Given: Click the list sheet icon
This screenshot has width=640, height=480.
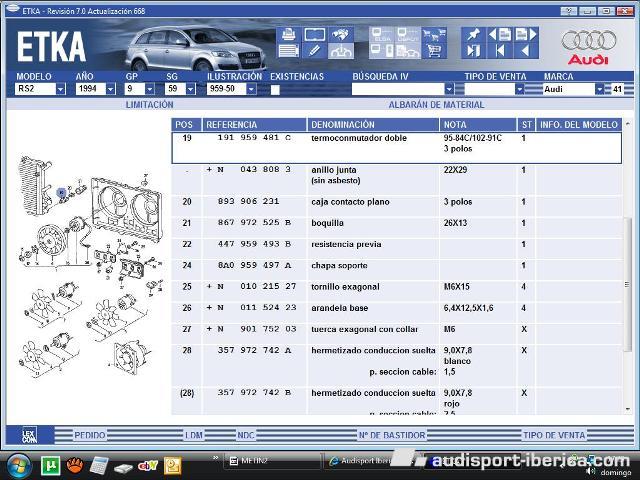Looking at the screenshot, I should (x=289, y=51).
